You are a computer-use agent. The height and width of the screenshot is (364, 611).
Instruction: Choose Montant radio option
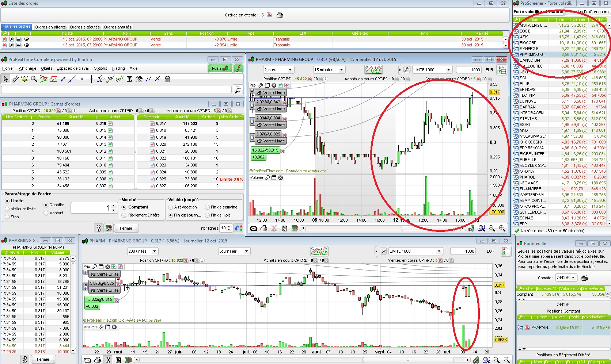click(46, 213)
